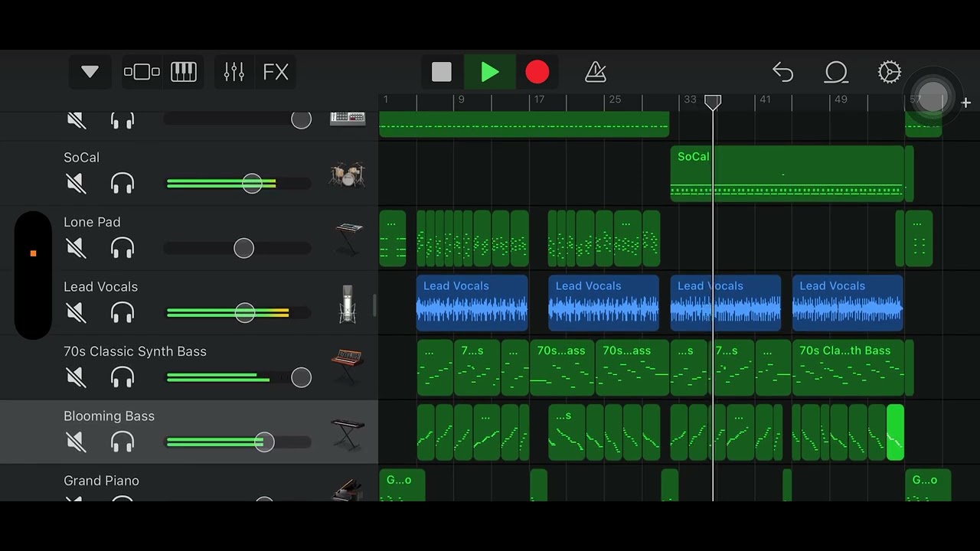Screen dimensions: 980x551
Task: Add song section with plus button
Action: coord(966,103)
